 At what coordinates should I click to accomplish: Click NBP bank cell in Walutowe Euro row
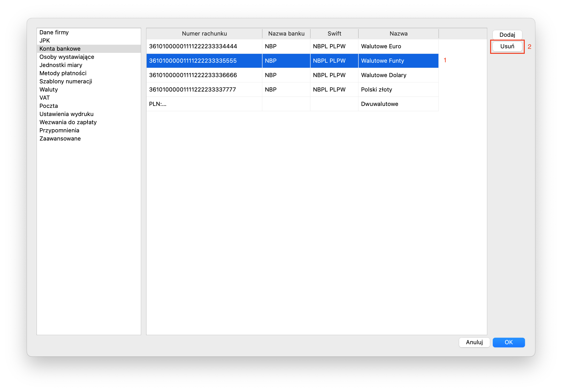click(286, 46)
